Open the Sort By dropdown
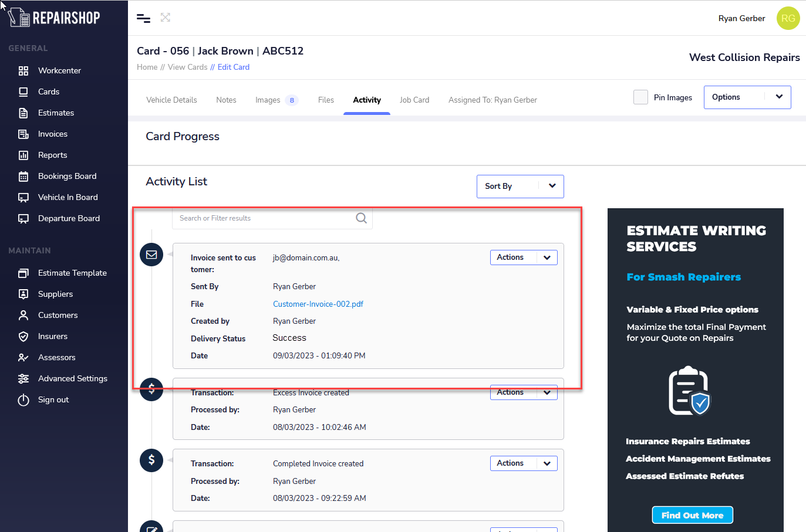This screenshot has width=806, height=532. (520, 187)
